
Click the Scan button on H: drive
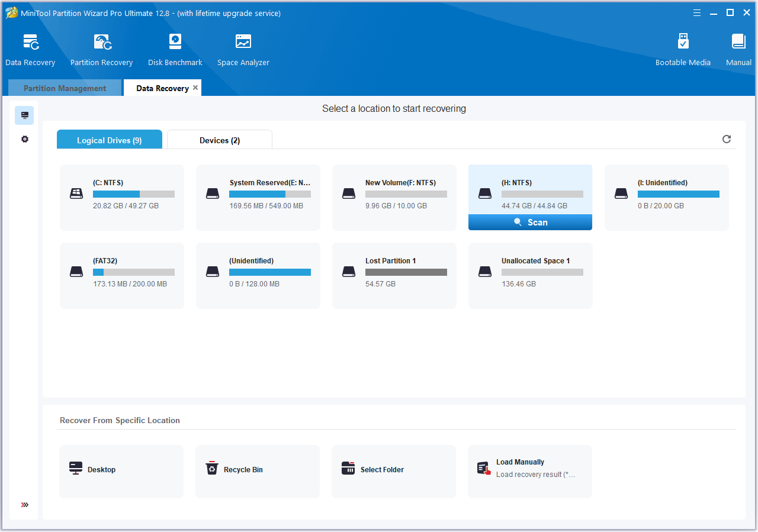click(530, 223)
